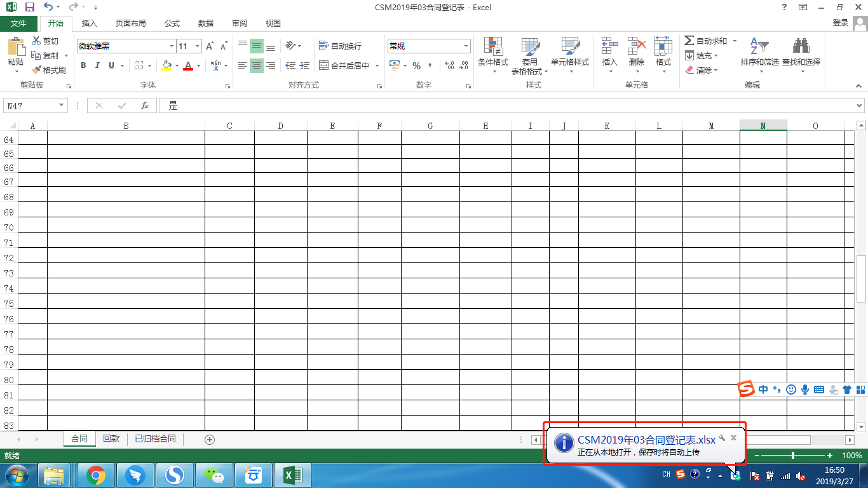Expand the number format dropdown showing 常规

[x=466, y=46]
